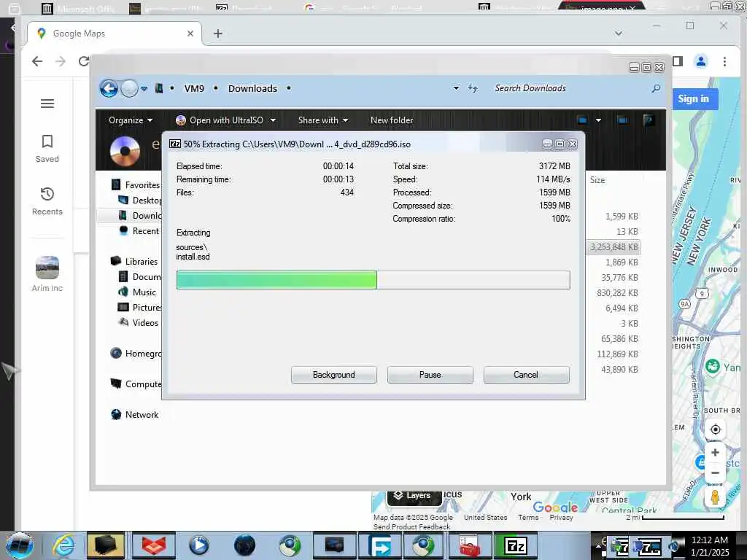
Task: Click the Layers button on the map
Action: click(x=414, y=496)
